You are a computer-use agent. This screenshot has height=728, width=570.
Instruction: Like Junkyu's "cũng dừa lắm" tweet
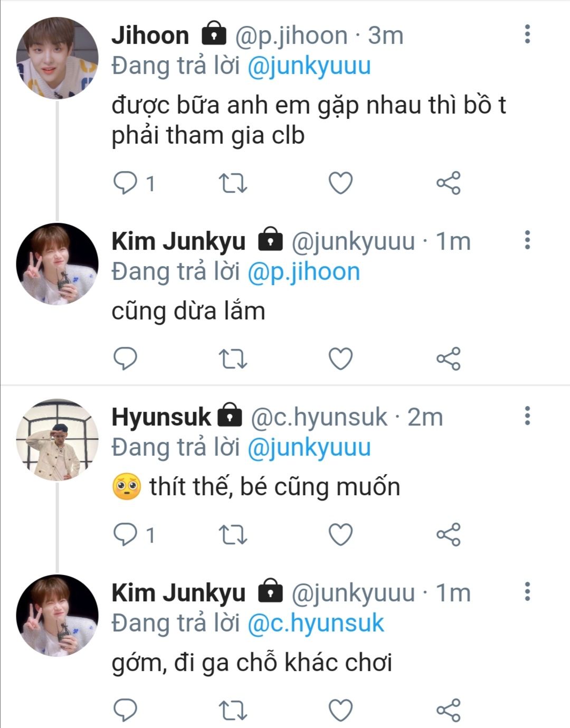coord(340,359)
